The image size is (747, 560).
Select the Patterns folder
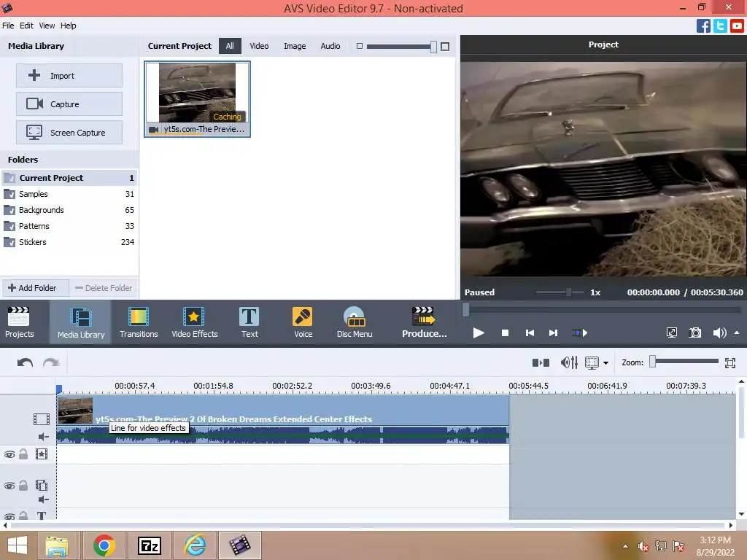pyautogui.click(x=69, y=226)
